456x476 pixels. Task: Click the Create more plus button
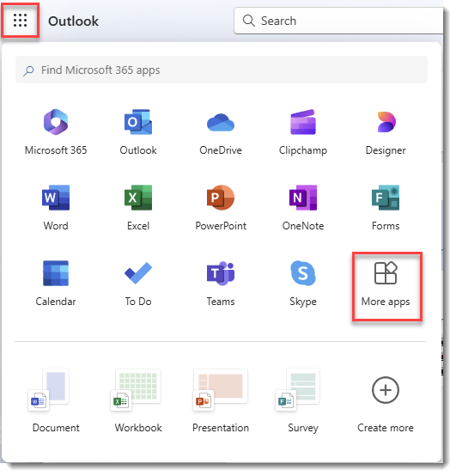pyautogui.click(x=386, y=390)
